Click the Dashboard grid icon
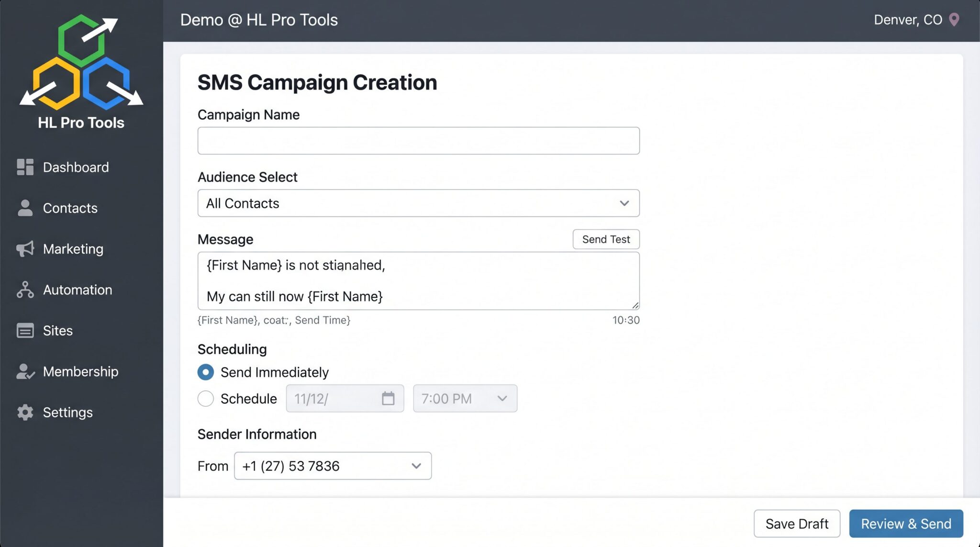Viewport: 980px width, 547px height. click(x=25, y=167)
